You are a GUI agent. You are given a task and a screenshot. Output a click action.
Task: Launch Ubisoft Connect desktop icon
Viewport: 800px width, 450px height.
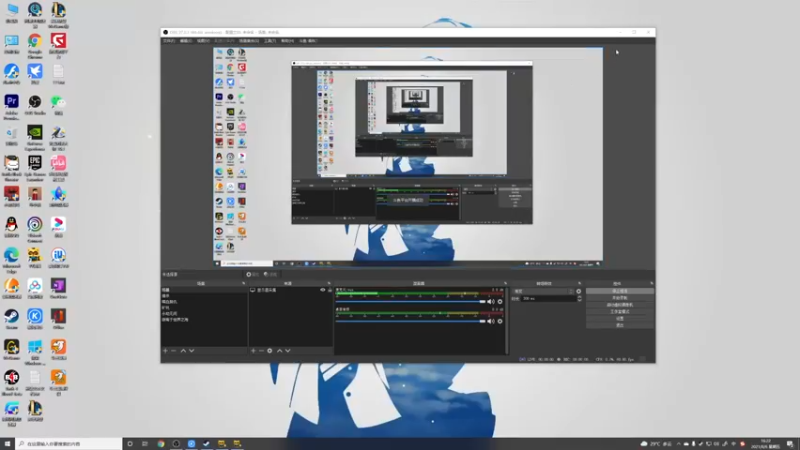point(35,224)
